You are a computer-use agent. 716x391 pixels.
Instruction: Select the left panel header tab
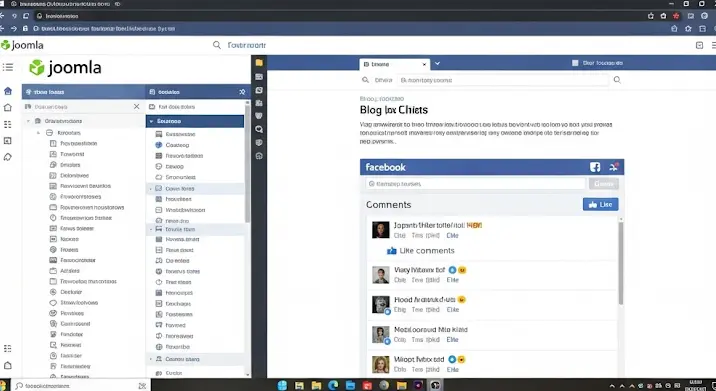pos(83,92)
